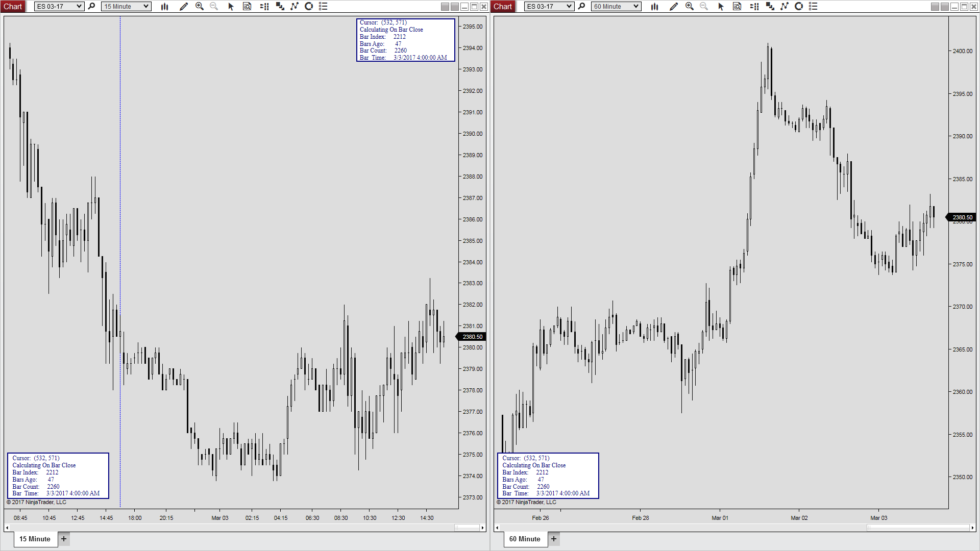Screen dimensions: 980x551
Task: Expand 60 Minute interval dropdown
Action: point(636,7)
